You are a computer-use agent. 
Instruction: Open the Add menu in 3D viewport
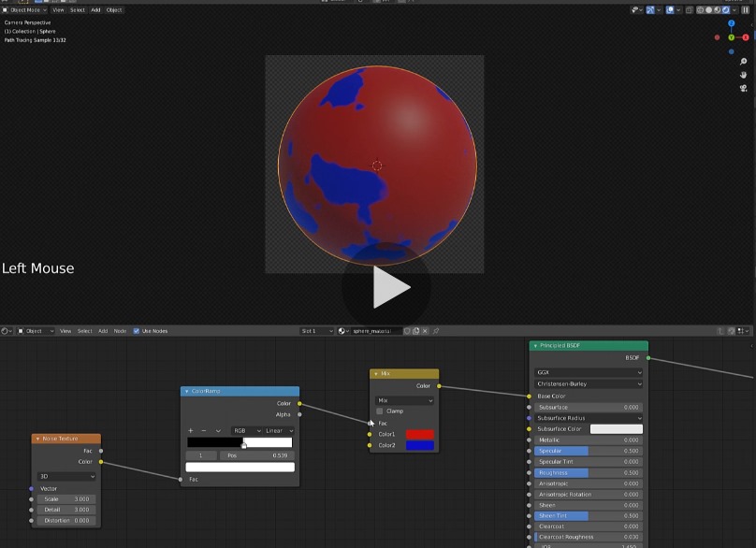(x=95, y=9)
